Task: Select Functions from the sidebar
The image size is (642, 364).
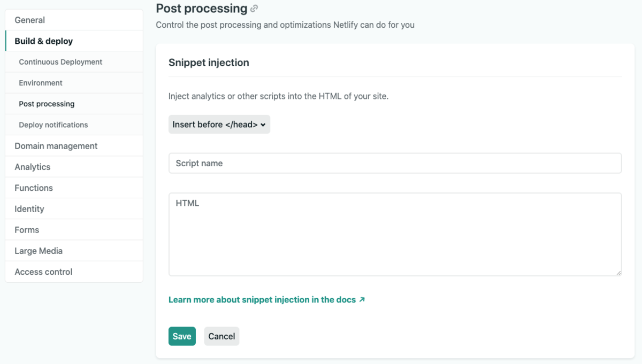Action: pyautogui.click(x=33, y=188)
